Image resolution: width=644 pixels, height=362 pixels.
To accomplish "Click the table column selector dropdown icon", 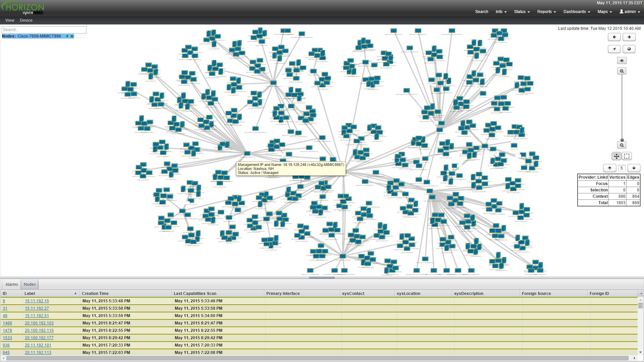I will [641, 294].
